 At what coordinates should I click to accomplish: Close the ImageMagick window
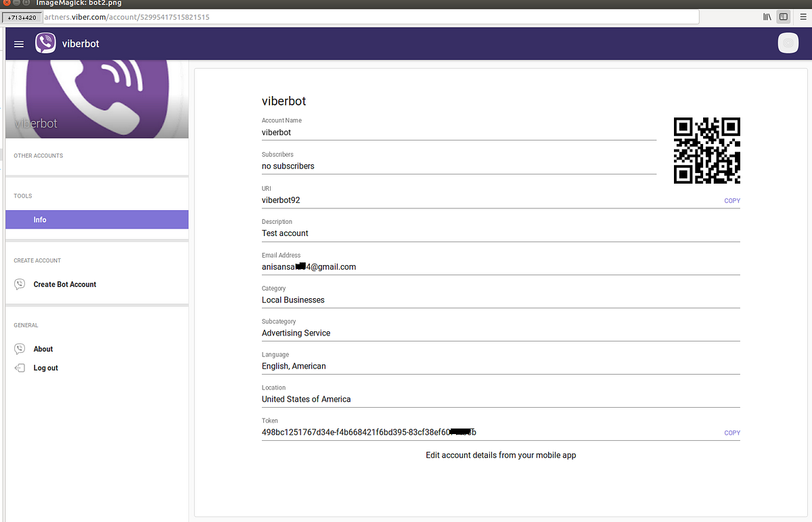[5, 3]
